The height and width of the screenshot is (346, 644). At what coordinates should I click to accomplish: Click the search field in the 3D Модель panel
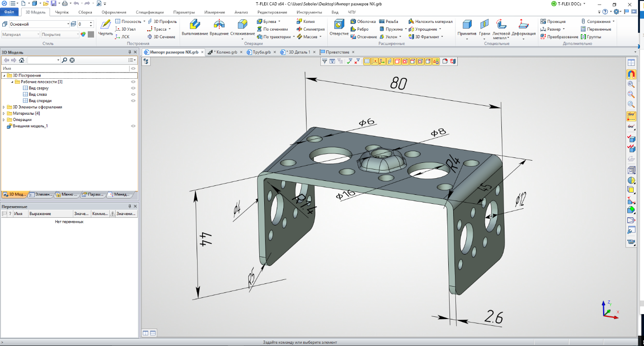click(x=43, y=60)
